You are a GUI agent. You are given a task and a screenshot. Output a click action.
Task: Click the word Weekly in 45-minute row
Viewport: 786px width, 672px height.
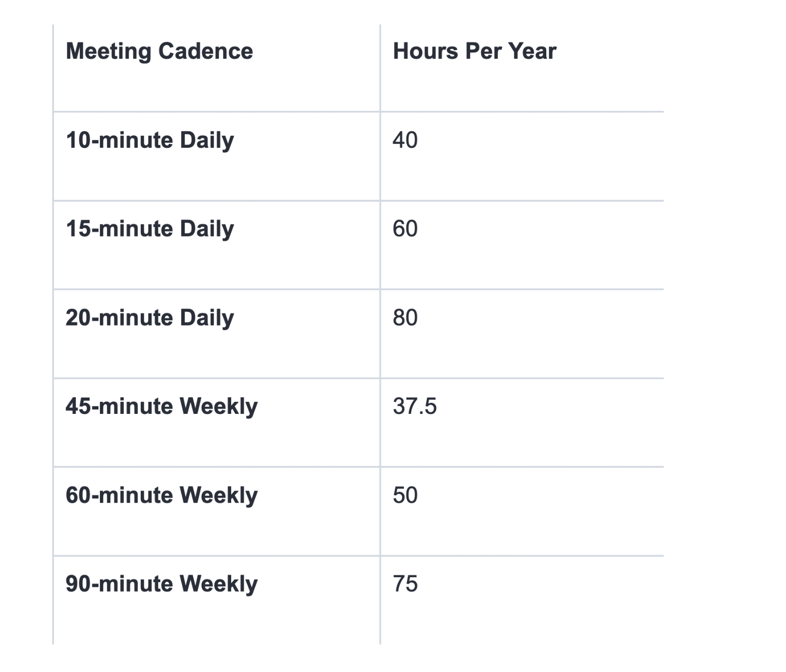(219, 406)
